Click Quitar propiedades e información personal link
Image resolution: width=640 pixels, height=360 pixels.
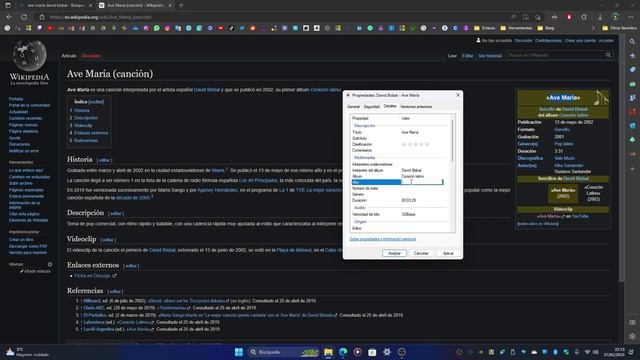click(x=382, y=239)
